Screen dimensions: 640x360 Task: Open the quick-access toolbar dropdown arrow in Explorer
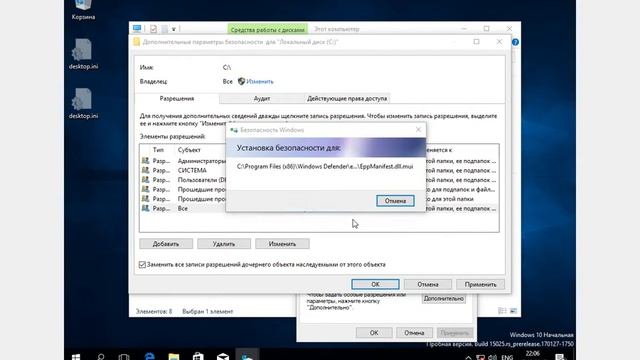coord(173,29)
